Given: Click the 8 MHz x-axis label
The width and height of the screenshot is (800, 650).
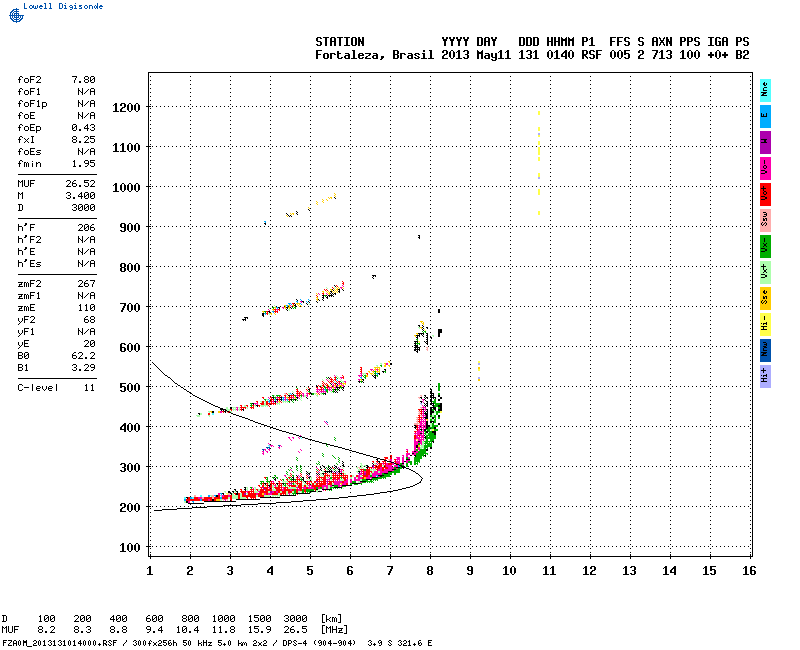Looking at the screenshot, I should (x=430, y=571).
